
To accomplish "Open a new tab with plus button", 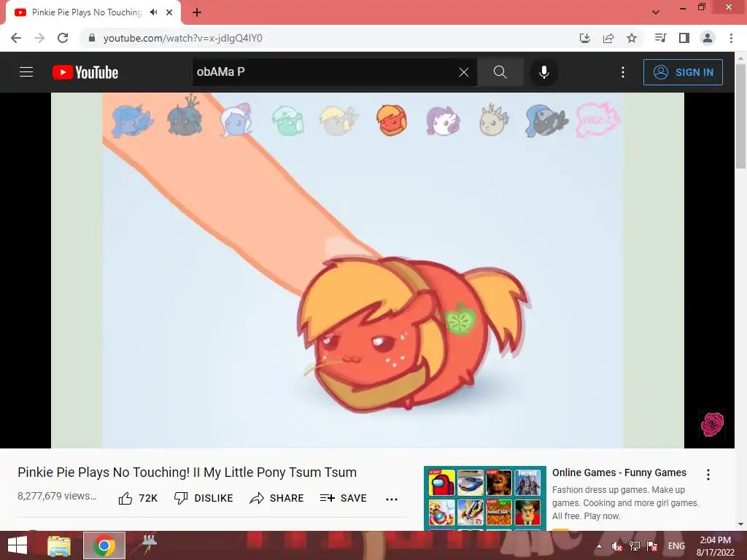I will (x=197, y=12).
